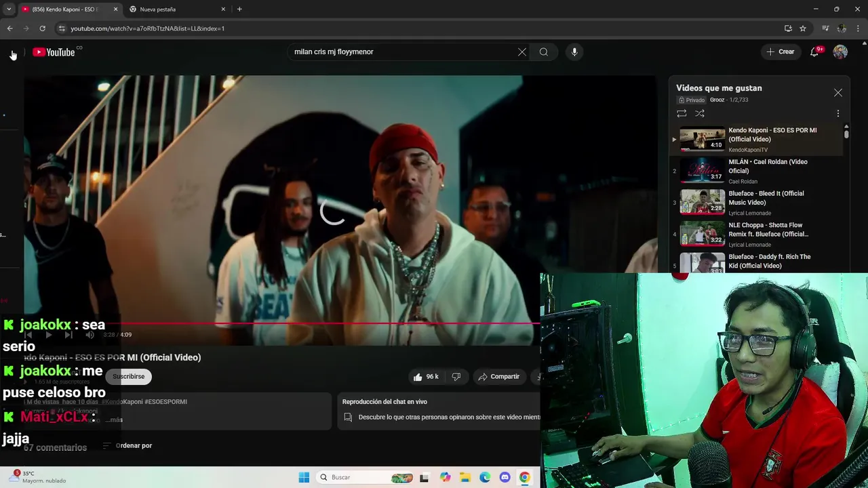Open Grooz channel link in playlist header

[x=717, y=100]
